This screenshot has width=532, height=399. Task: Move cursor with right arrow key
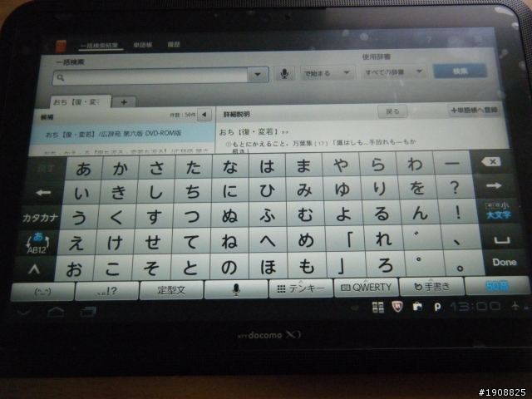pyautogui.click(x=494, y=185)
